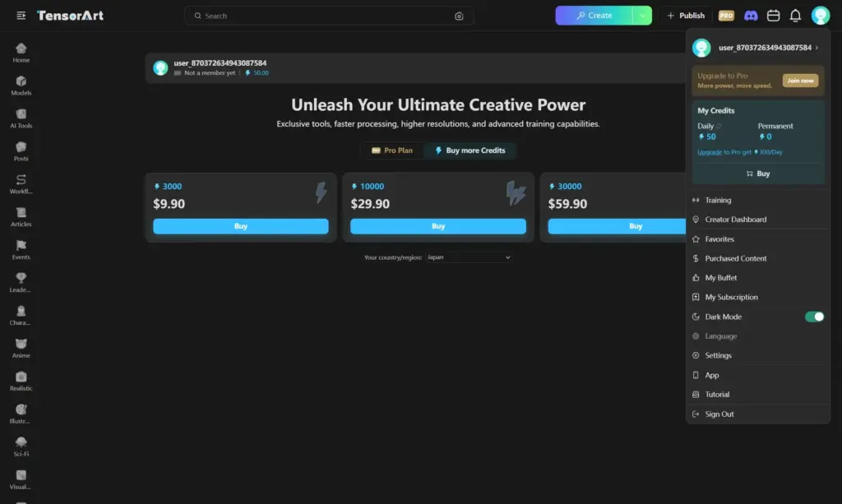
Task: Open the Discord link icon
Action: (x=751, y=16)
